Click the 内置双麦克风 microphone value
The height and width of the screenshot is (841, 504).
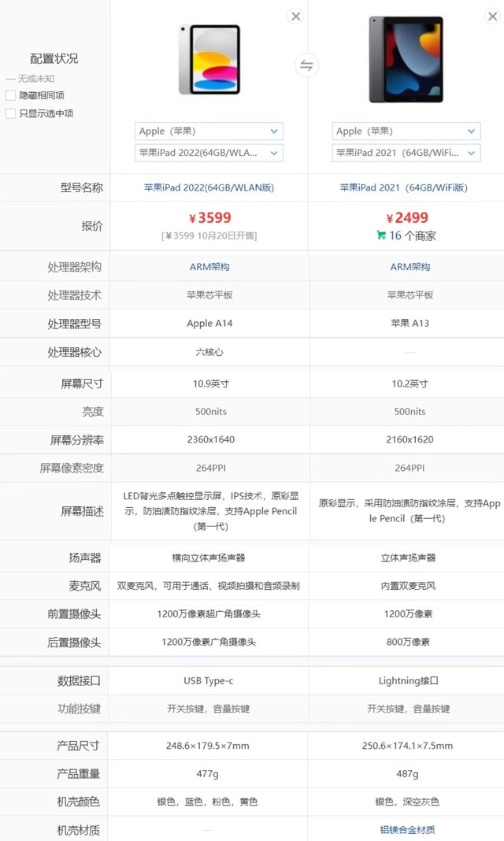click(408, 586)
